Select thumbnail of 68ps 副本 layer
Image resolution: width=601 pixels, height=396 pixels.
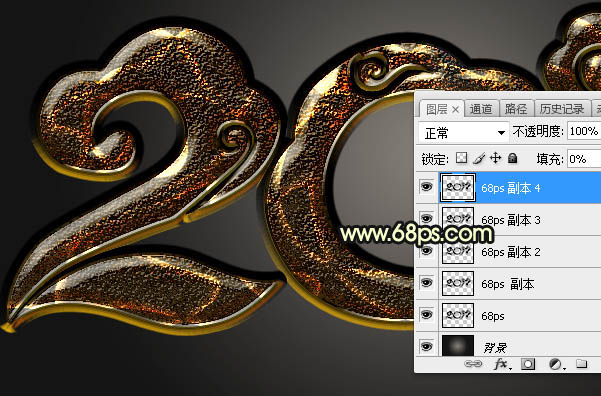coord(458,283)
